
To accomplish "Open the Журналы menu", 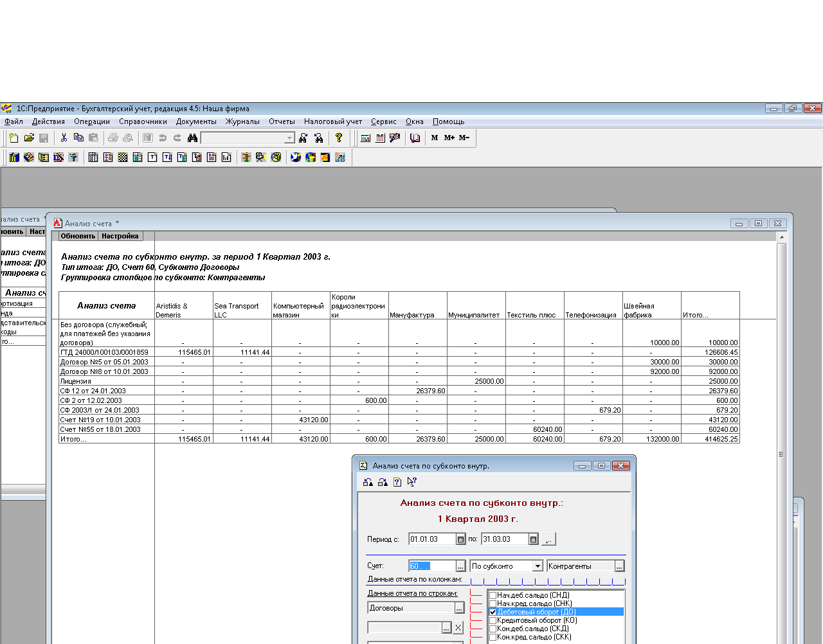I will click(x=242, y=121).
